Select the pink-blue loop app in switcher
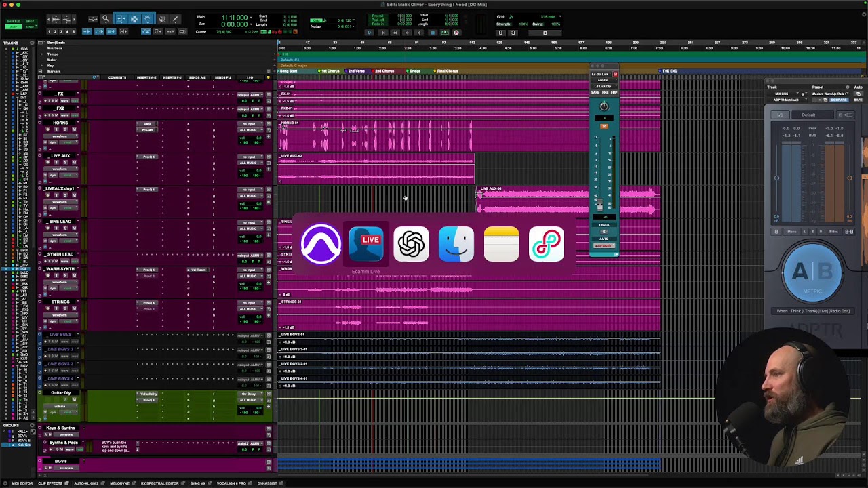868x488 pixels. click(547, 244)
